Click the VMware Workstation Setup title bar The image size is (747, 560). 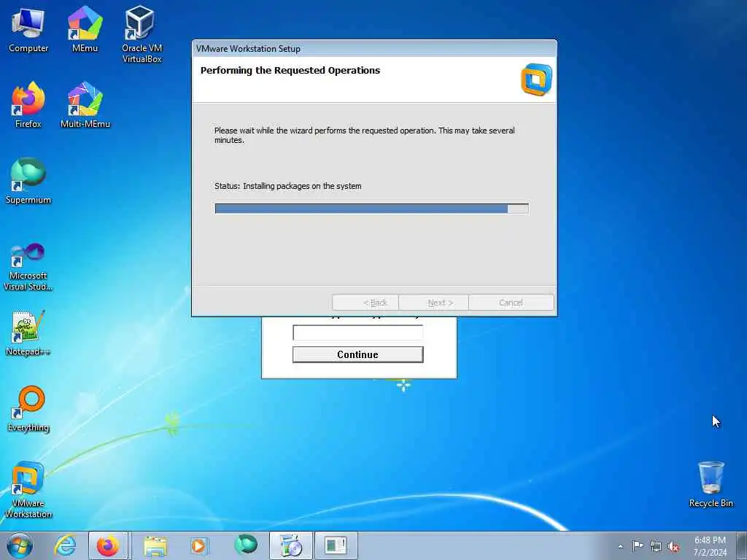pyautogui.click(x=374, y=49)
